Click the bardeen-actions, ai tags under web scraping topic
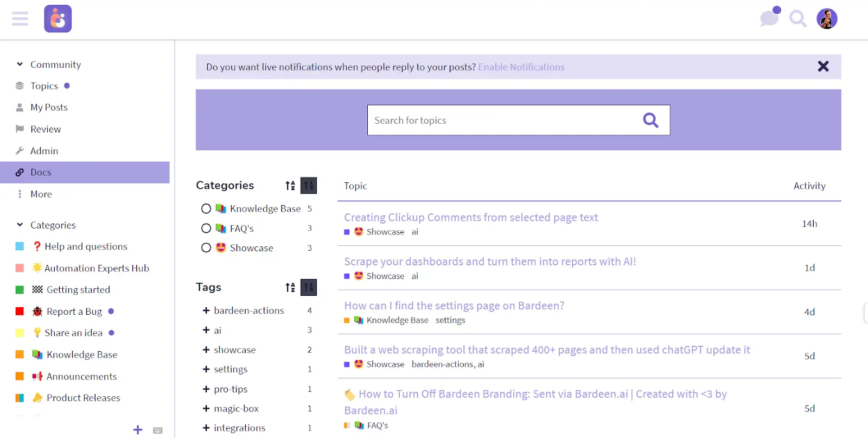This screenshot has width=868, height=438. coord(448,364)
